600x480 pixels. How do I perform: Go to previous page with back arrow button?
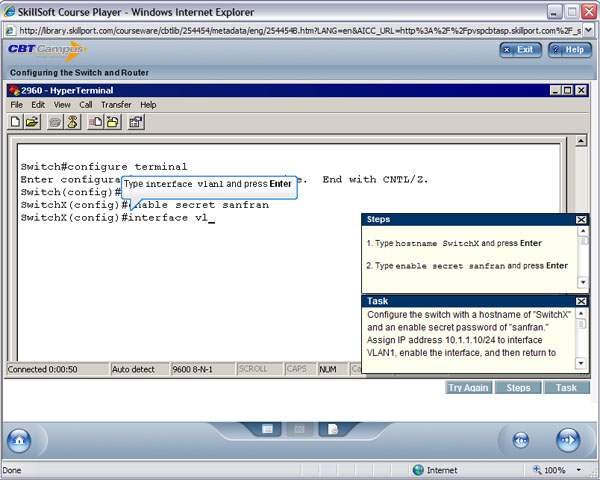pos(520,440)
